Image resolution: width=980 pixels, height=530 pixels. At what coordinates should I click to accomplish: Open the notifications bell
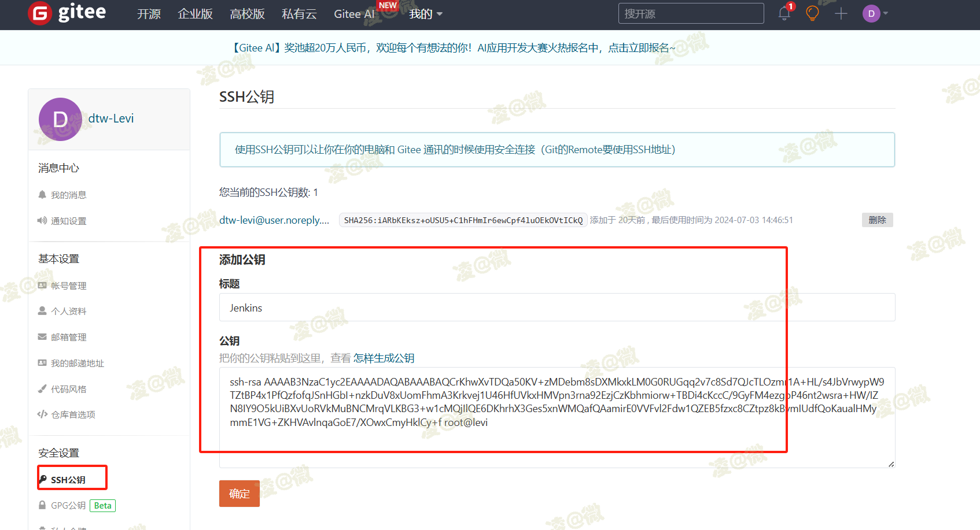coord(784,13)
